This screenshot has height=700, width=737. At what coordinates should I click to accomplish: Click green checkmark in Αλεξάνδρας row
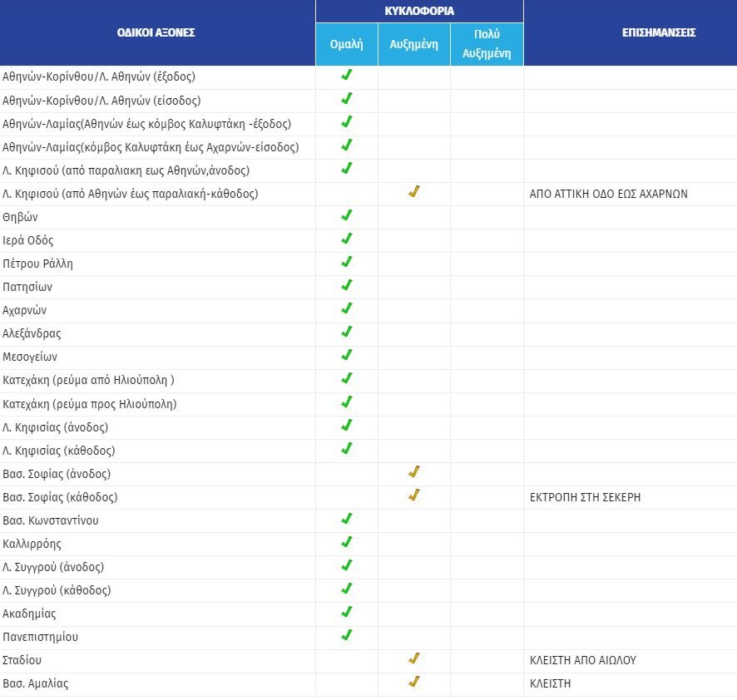click(x=347, y=332)
